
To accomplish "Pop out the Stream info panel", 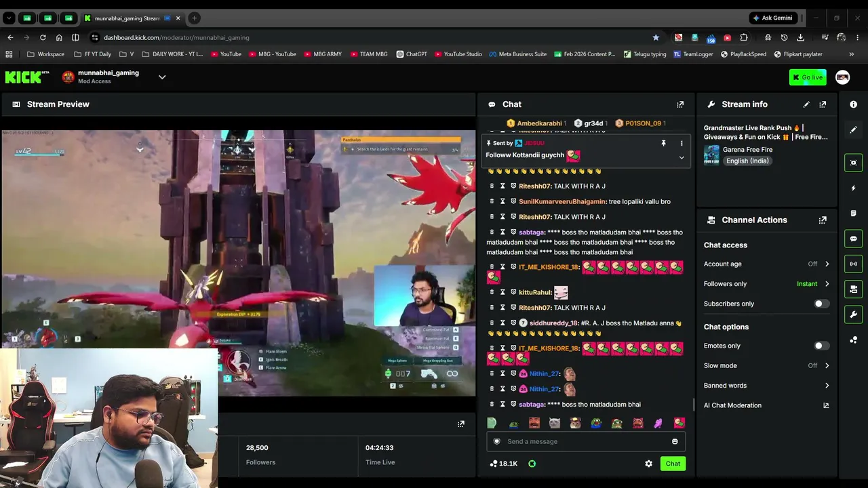I will click(x=823, y=104).
